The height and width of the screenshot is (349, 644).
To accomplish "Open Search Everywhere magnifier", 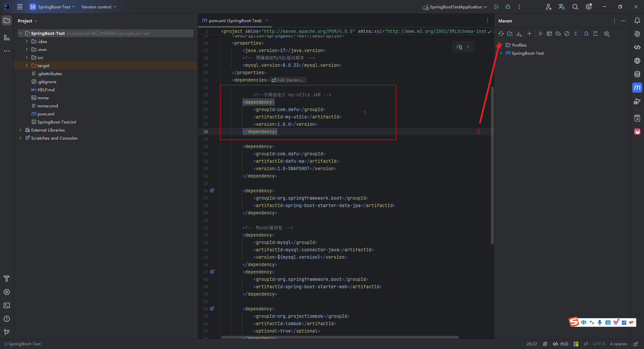I will click(x=575, y=7).
